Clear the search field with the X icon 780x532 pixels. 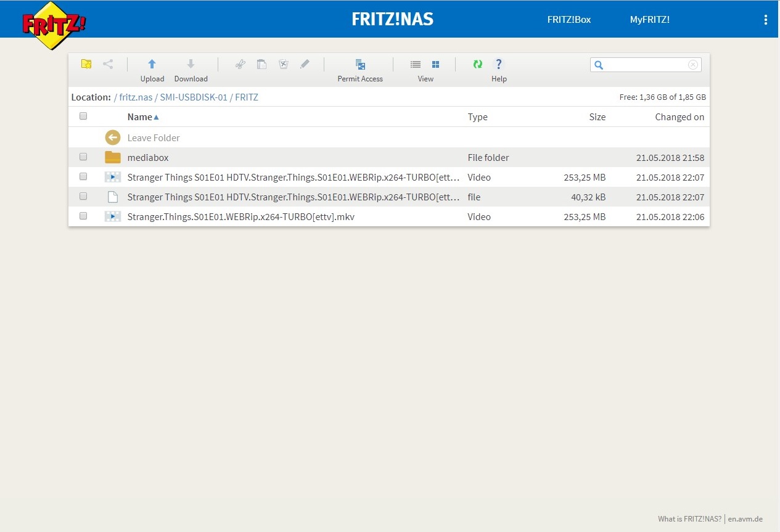point(693,65)
